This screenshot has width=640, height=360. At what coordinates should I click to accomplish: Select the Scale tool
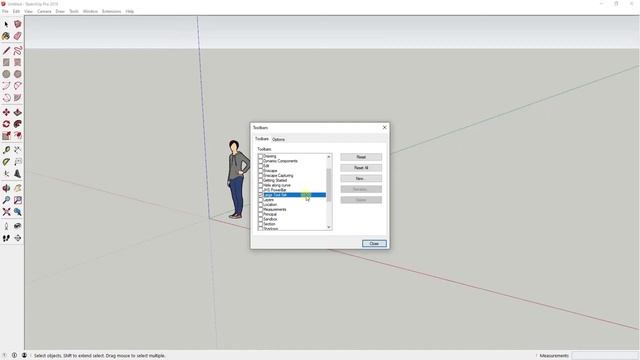pyautogui.click(x=6, y=136)
